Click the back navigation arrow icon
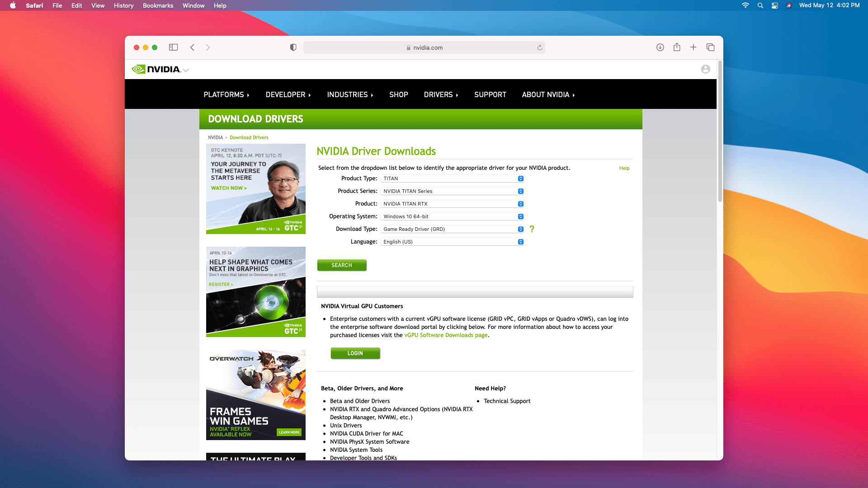Viewport: 868px width, 488px height. pyautogui.click(x=193, y=47)
